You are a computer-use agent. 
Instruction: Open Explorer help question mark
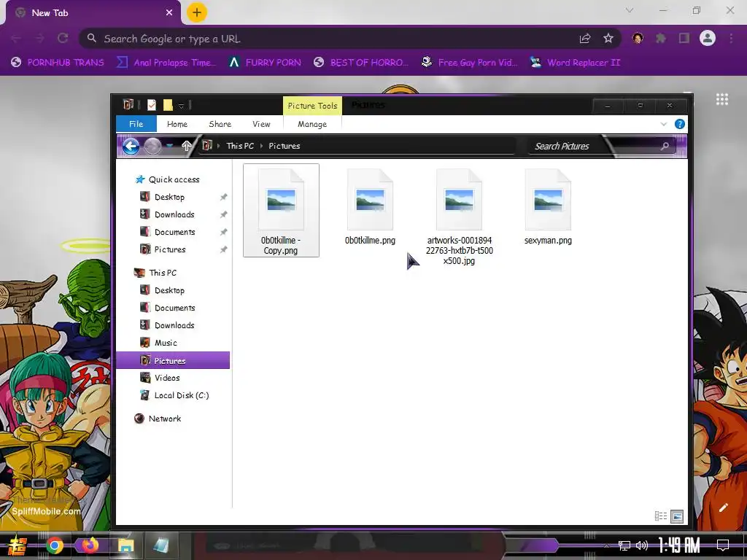tap(680, 124)
